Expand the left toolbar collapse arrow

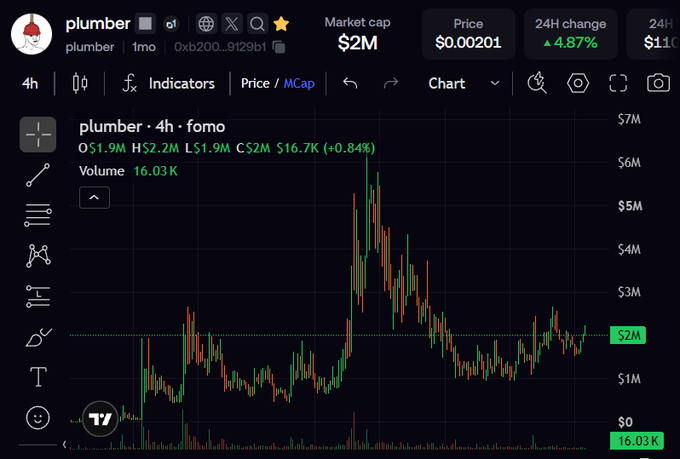65,444
